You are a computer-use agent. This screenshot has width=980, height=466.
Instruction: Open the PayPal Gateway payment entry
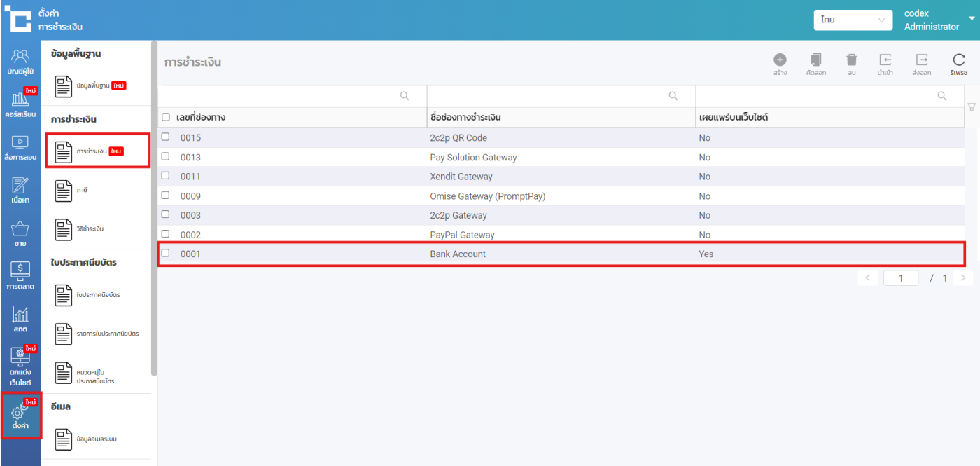462,235
